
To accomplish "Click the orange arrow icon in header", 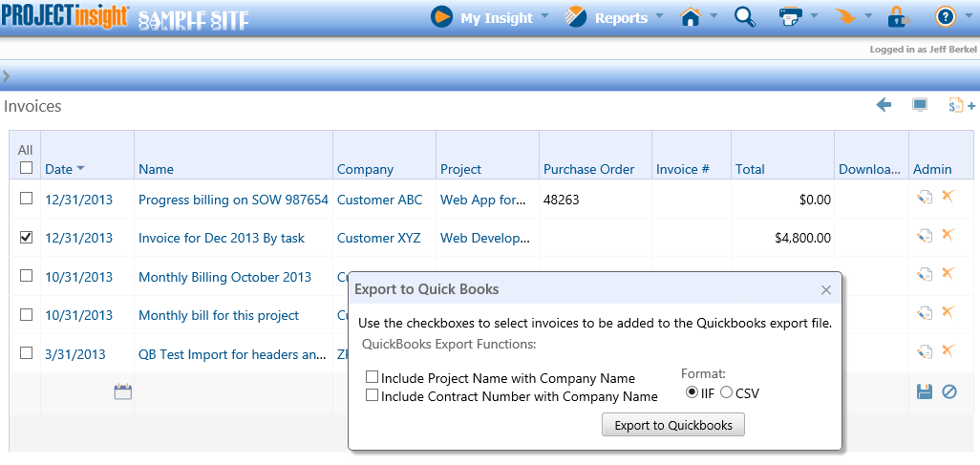I will [x=845, y=17].
